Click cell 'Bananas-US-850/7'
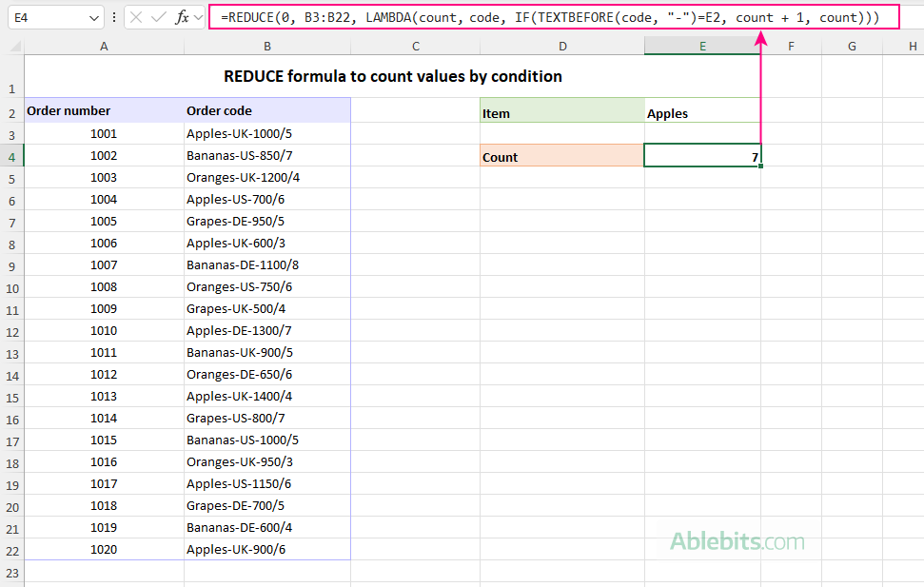 pos(267,156)
